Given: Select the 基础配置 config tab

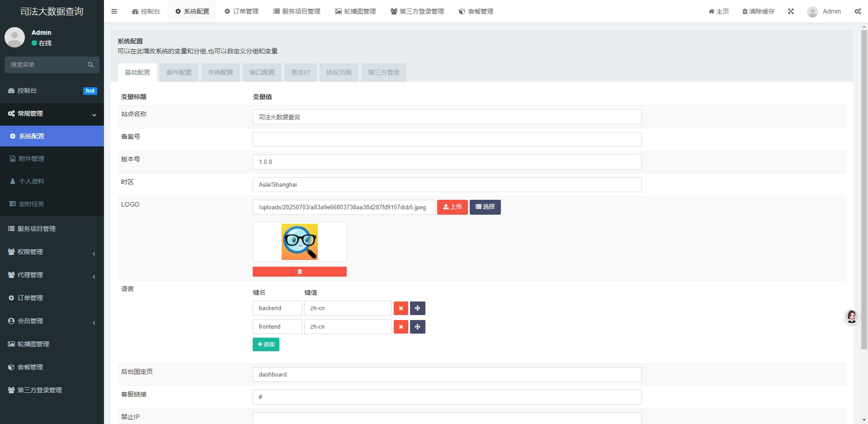Looking at the screenshot, I should pos(137,72).
